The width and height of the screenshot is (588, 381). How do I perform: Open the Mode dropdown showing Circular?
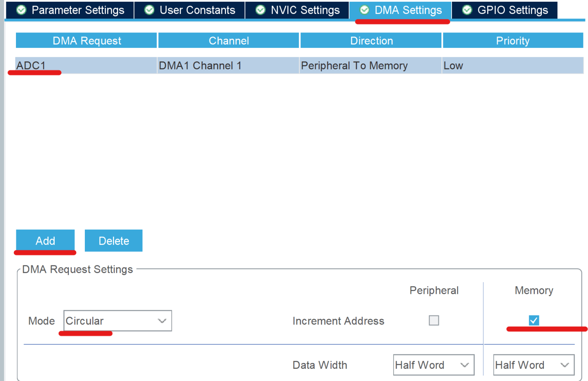click(x=118, y=321)
